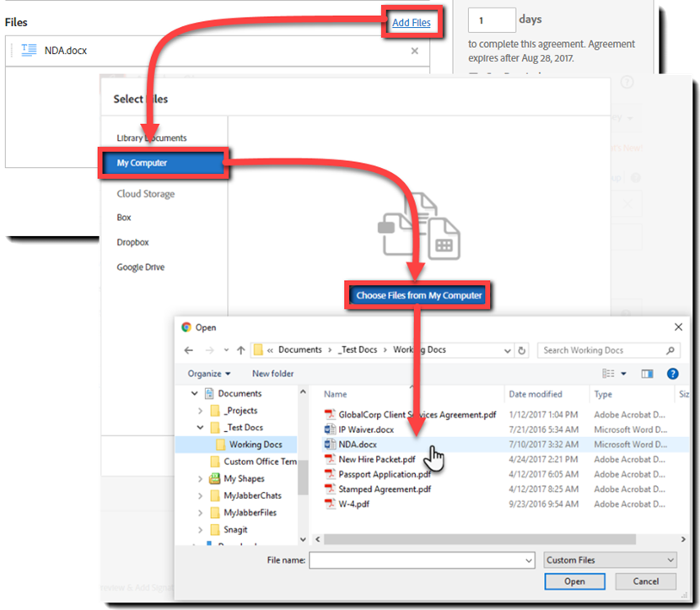The image size is (700, 610).
Task: Open recent locations dropdown arrow
Action: coord(226,350)
